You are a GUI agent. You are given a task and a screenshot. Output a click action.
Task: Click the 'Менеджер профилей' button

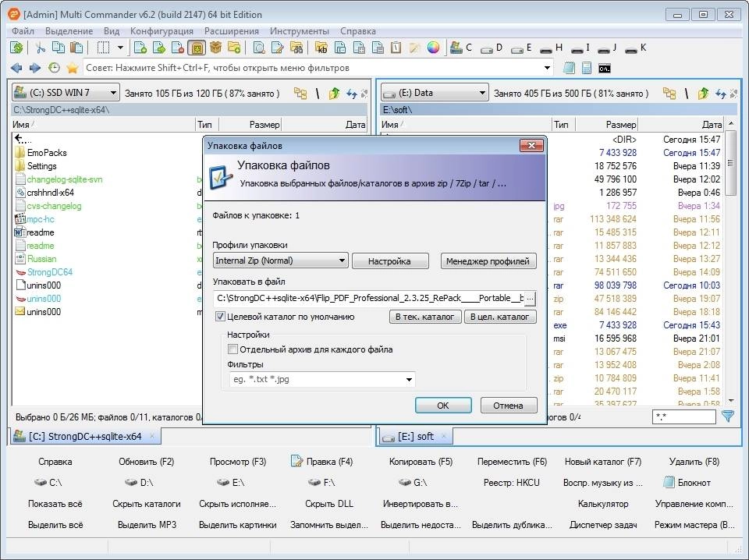488,261
